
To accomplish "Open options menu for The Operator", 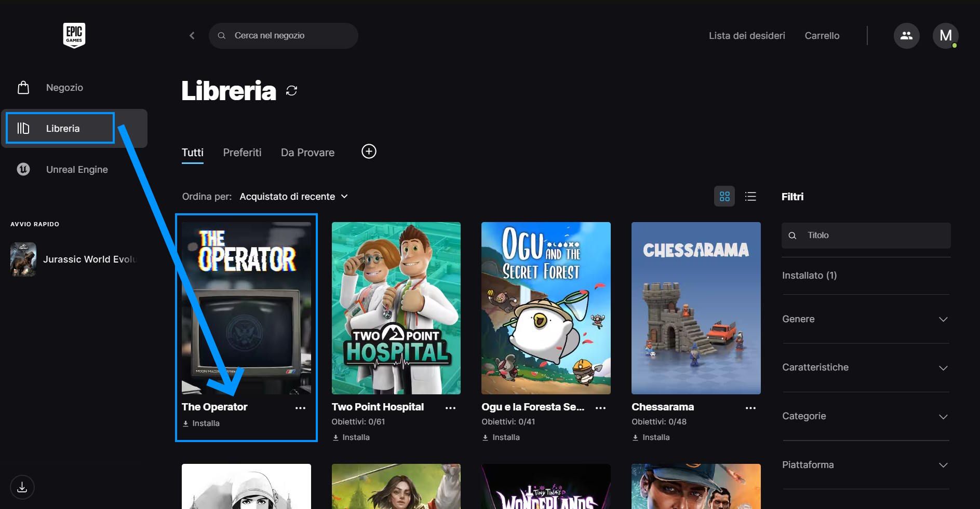I will click(x=300, y=408).
